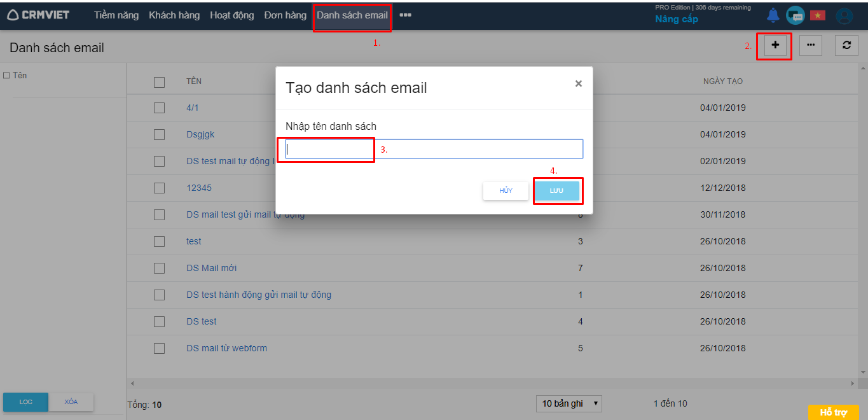Expand the navbar overflow menu dots
This screenshot has height=420, width=868.
tap(405, 15)
